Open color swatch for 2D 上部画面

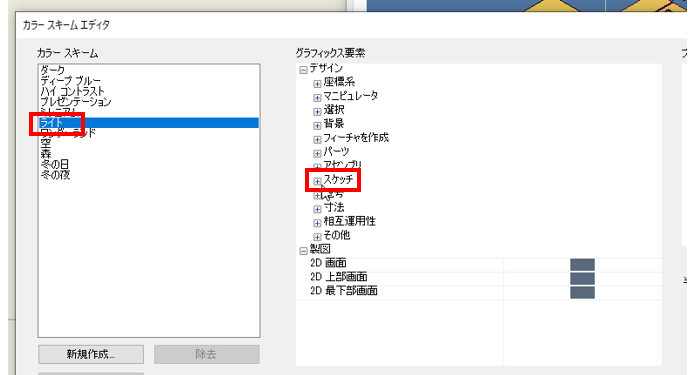tap(582, 279)
